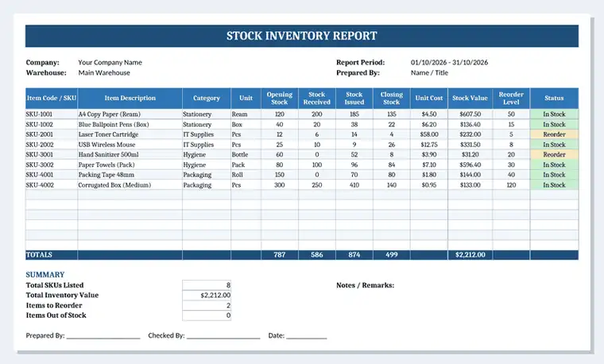604x364 pixels.
Task: Select 'Paper Towels (Pack)' description
Action: (130, 165)
